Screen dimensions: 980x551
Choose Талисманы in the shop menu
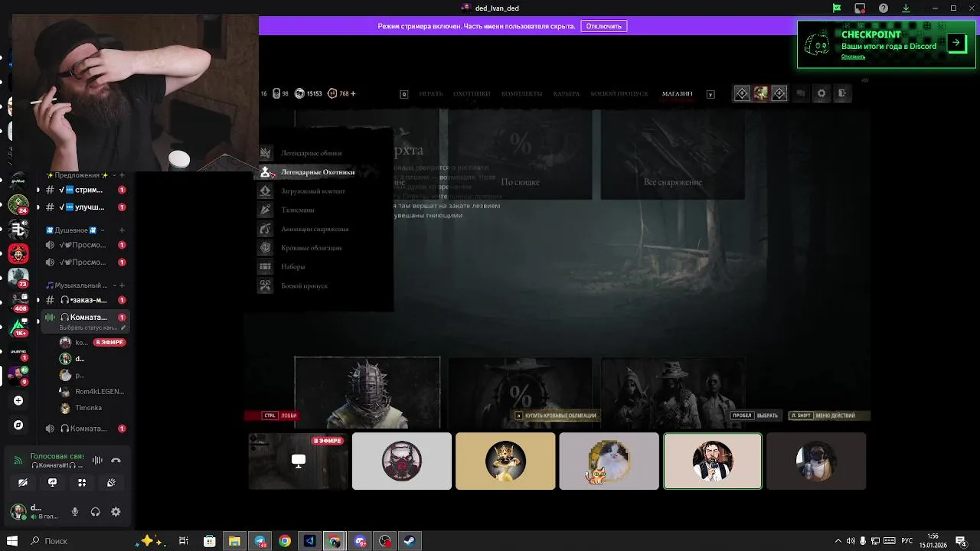point(298,210)
